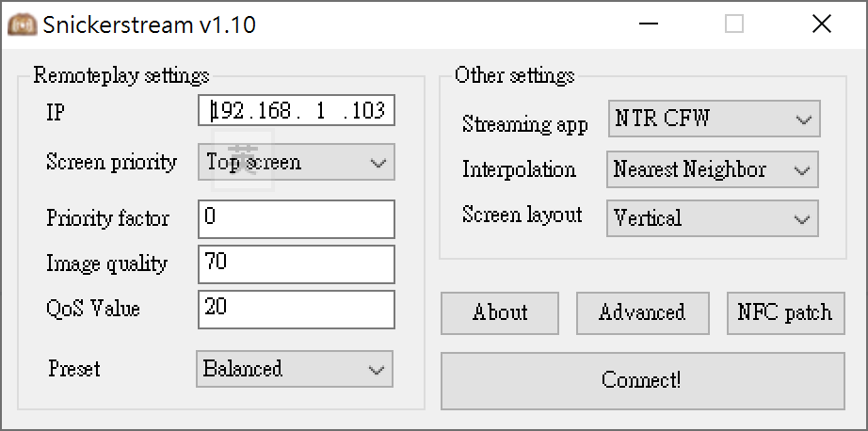868x431 pixels.
Task: Click the Image quality label
Action: [106, 263]
